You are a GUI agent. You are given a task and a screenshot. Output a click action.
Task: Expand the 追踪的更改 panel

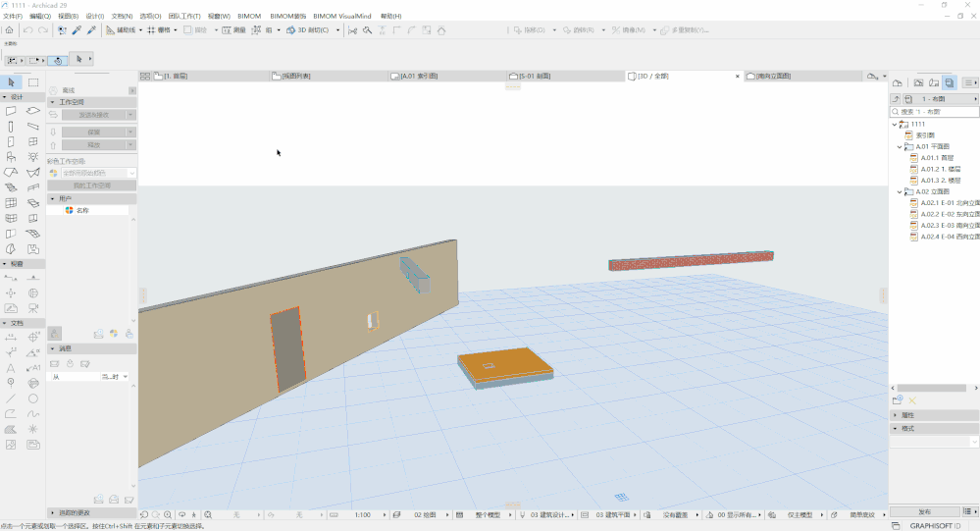(53, 513)
